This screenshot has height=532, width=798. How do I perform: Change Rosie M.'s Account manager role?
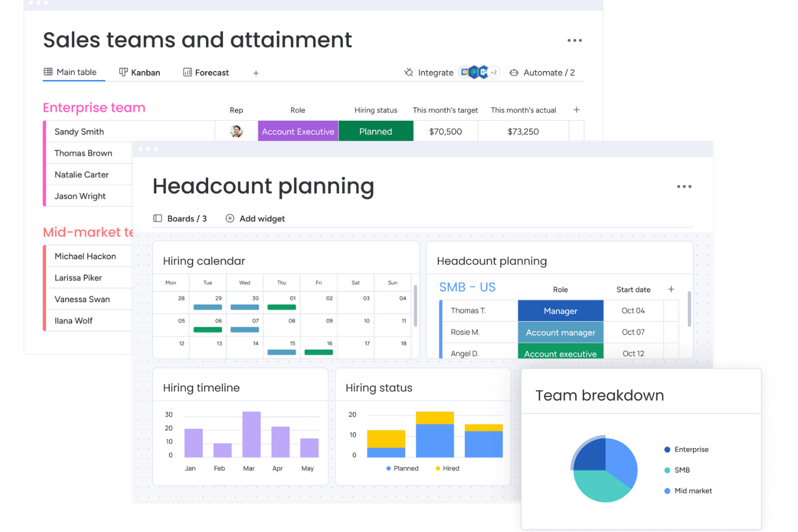tap(561, 333)
